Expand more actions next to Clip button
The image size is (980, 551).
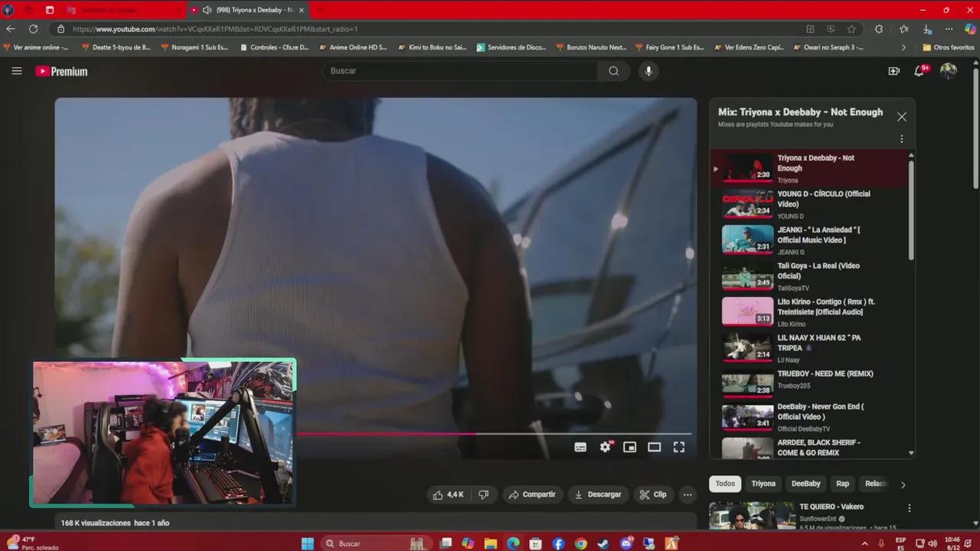(688, 494)
